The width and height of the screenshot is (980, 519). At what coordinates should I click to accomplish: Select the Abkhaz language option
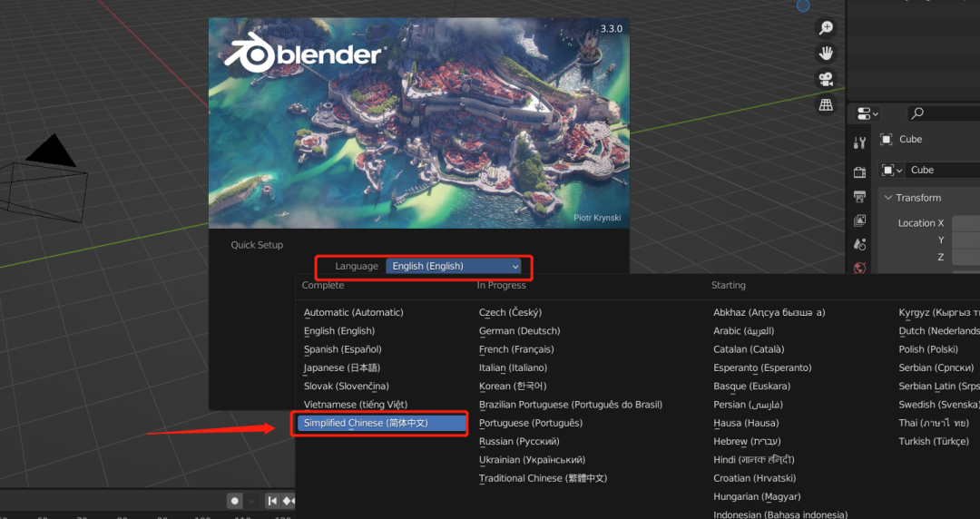769,313
